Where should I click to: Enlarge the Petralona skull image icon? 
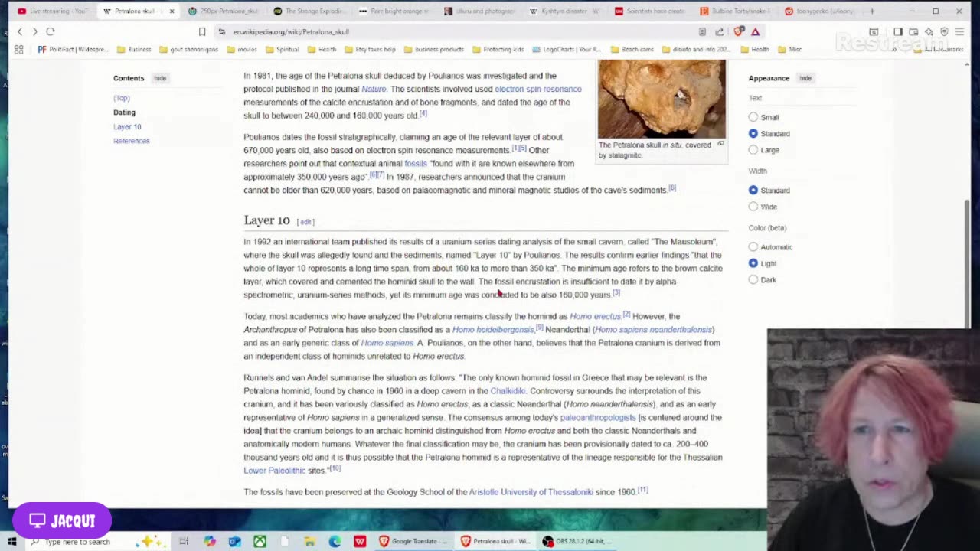720,144
